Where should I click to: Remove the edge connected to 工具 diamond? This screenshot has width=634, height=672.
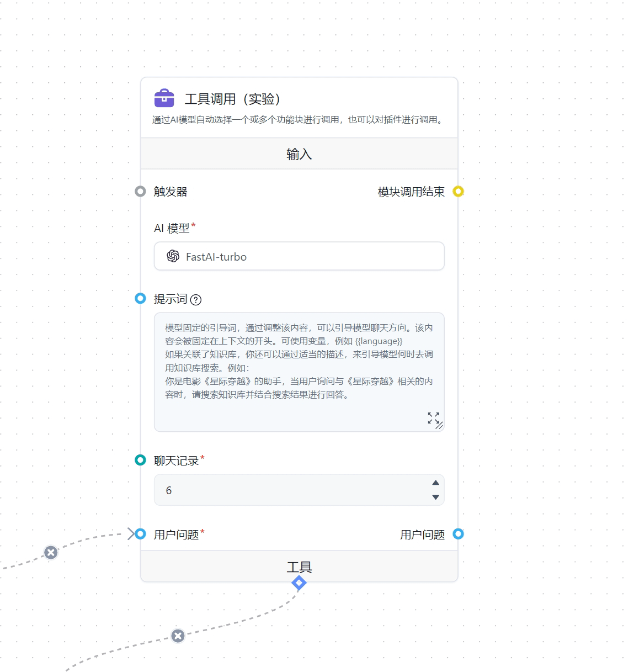pyautogui.click(x=178, y=636)
